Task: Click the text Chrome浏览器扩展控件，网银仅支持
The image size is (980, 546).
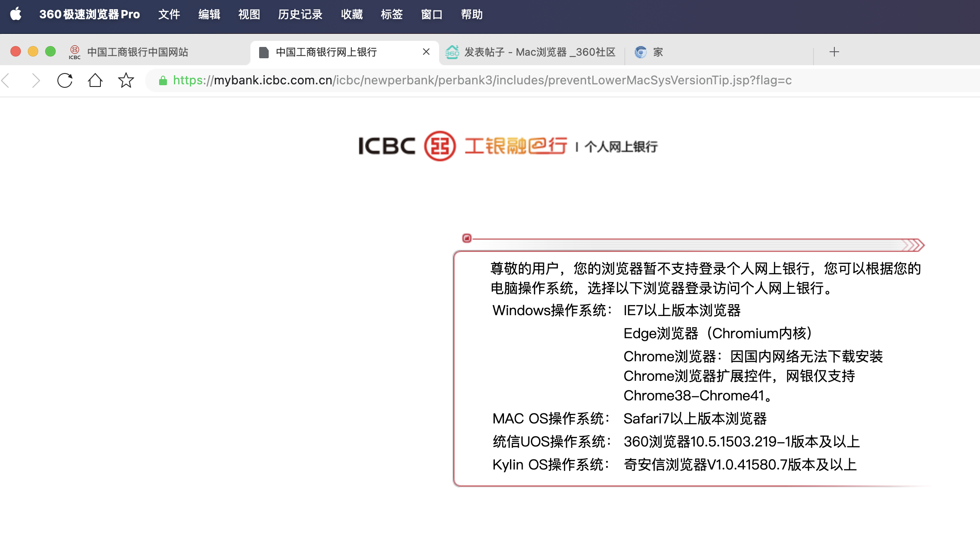Action: pyautogui.click(x=739, y=376)
